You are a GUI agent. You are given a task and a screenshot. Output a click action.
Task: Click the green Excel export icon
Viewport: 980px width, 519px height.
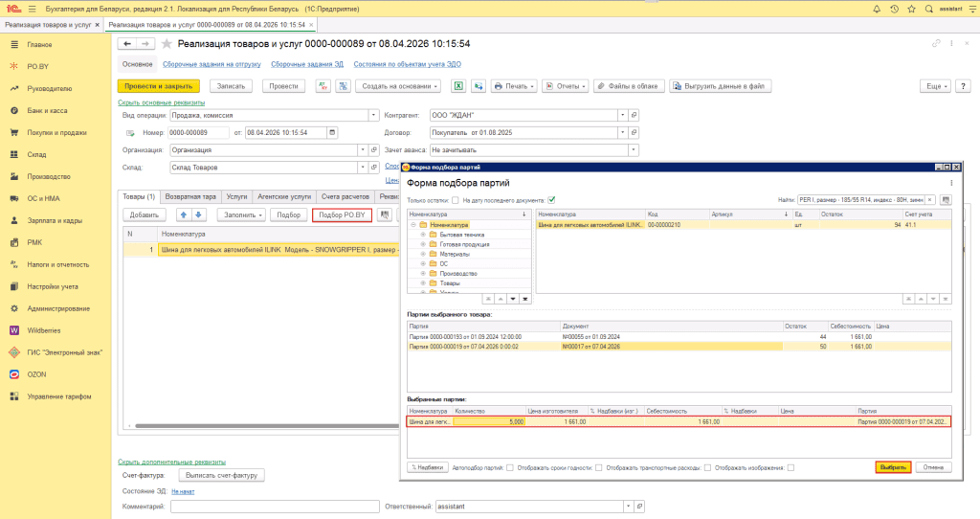tap(458, 86)
